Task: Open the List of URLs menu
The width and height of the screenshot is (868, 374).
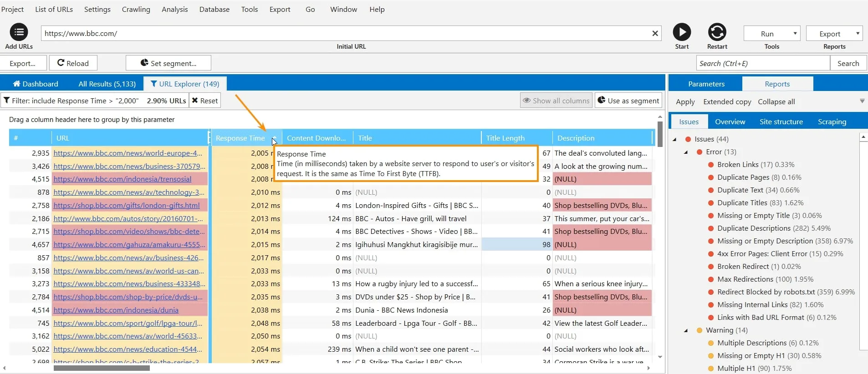Action: [54, 9]
